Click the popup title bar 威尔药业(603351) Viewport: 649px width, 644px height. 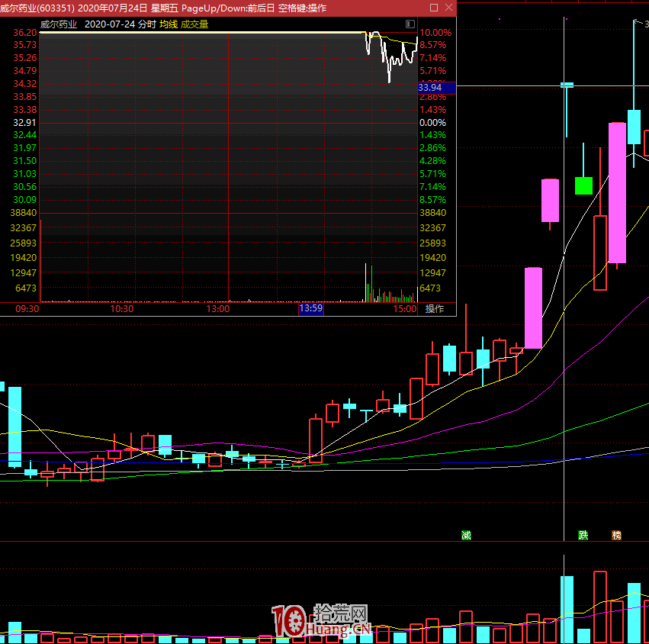click(x=38, y=8)
